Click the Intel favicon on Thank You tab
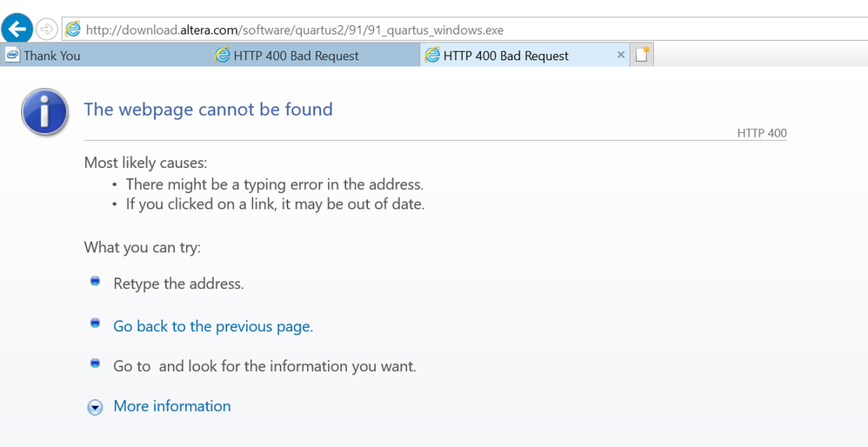Screen dimensions: 868x447 pos(12,56)
